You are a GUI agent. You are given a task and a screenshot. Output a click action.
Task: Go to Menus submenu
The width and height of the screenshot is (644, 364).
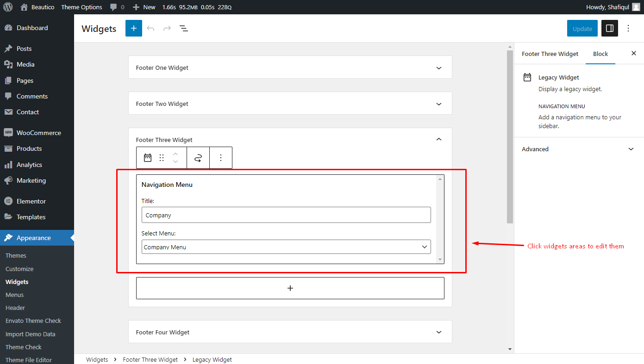click(x=14, y=295)
